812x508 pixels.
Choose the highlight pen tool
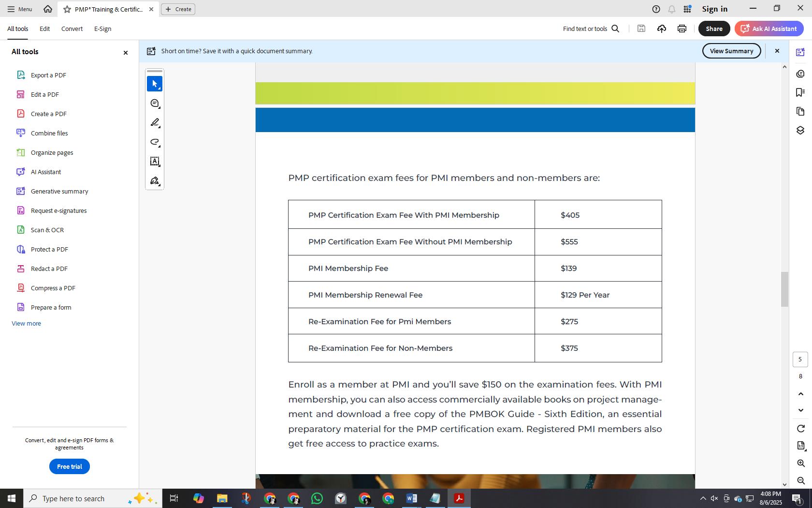coord(155,123)
